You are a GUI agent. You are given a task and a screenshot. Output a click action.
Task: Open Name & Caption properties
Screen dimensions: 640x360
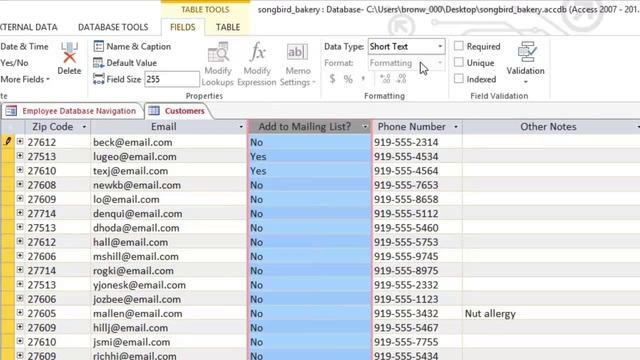tap(132, 47)
